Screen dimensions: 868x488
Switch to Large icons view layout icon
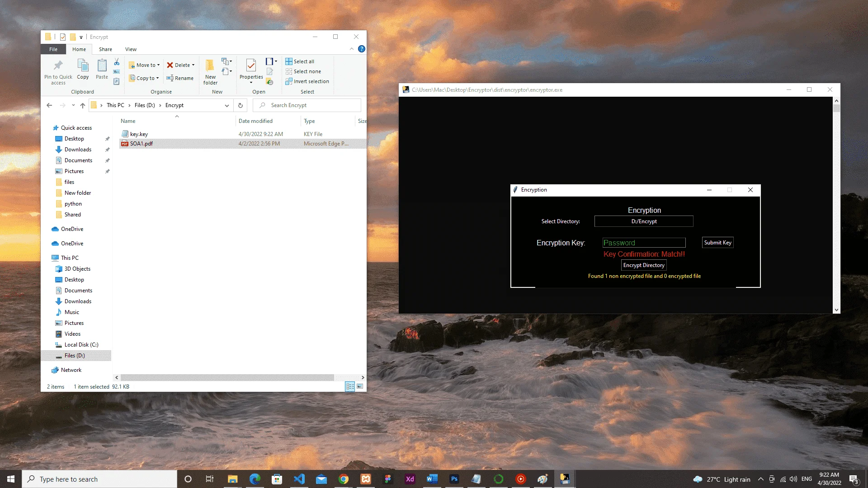click(x=360, y=386)
